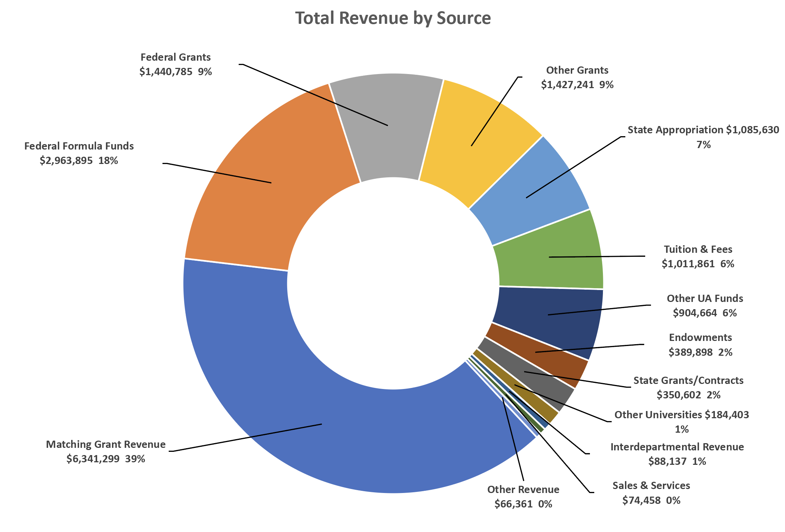Click the Endowments $389,898 label
The height and width of the screenshot is (532, 785).
[700, 345]
